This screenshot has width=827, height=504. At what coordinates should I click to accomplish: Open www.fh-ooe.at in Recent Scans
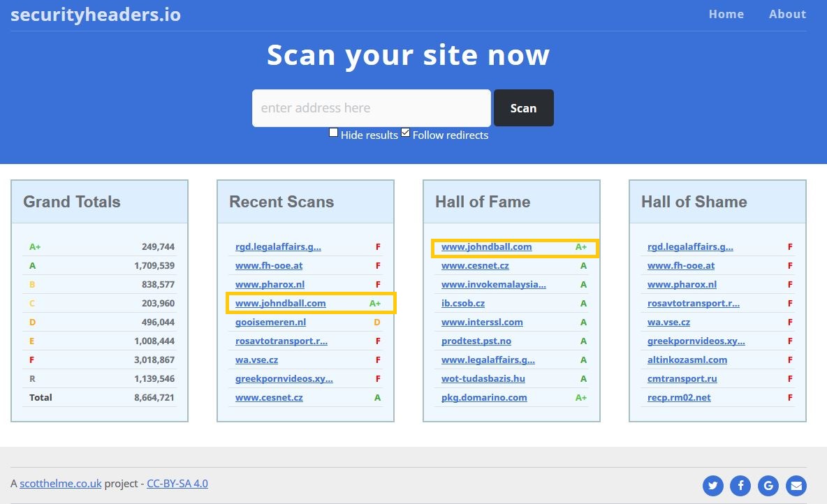click(x=269, y=266)
